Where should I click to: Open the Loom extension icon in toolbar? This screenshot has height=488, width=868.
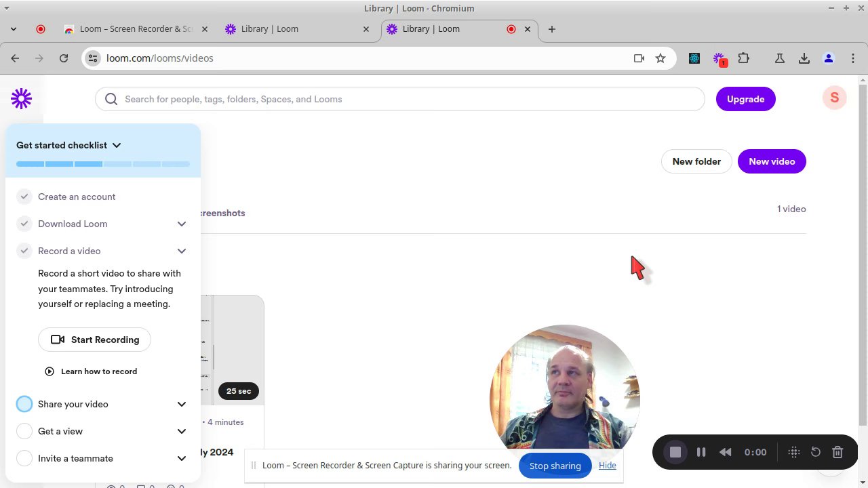tap(719, 59)
